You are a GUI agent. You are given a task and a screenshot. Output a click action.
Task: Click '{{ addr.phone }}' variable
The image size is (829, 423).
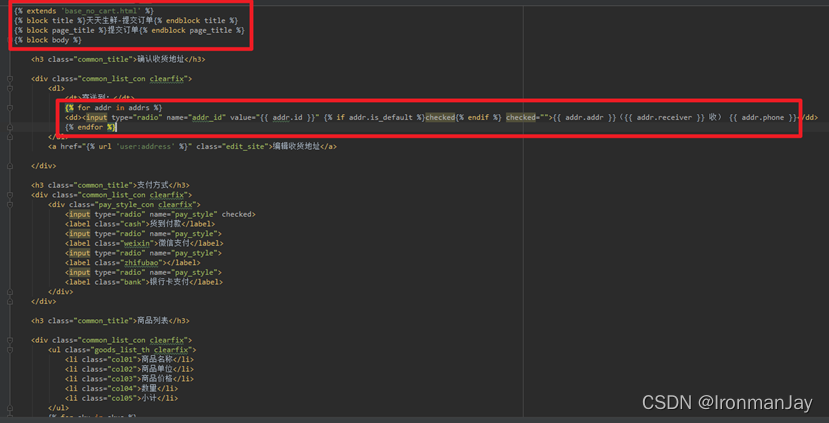(763, 117)
